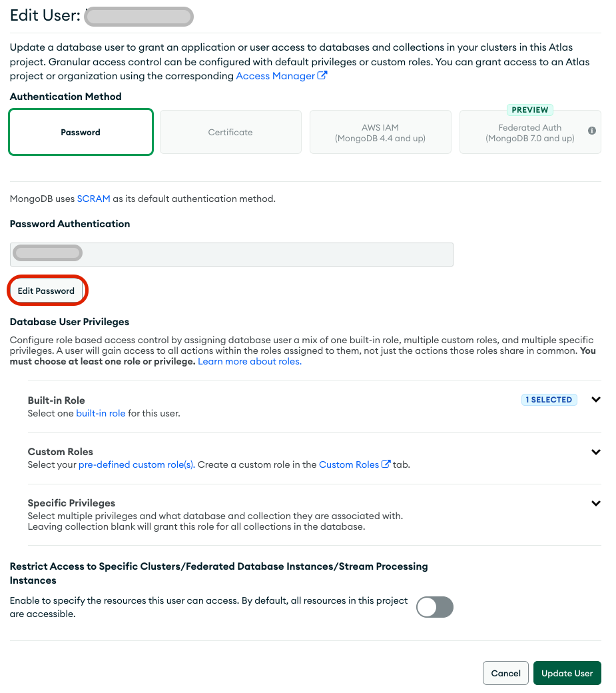Viewport: 616px width, 693px height.
Task: Cancel editing the user
Action: pos(505,672)
